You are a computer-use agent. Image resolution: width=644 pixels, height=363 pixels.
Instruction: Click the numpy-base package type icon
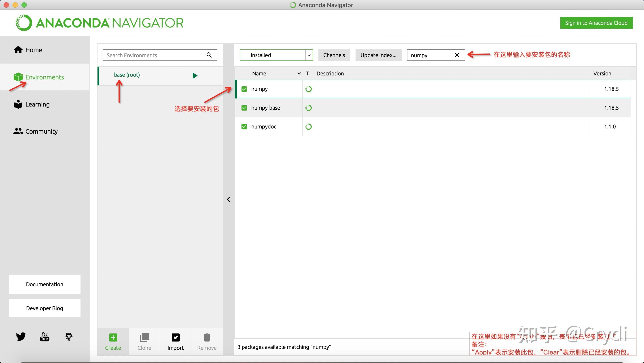(x=309, y=108)
